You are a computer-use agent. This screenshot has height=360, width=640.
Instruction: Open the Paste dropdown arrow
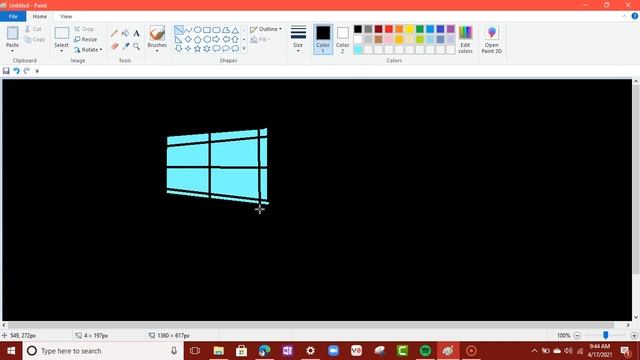[x=12, y=51]
